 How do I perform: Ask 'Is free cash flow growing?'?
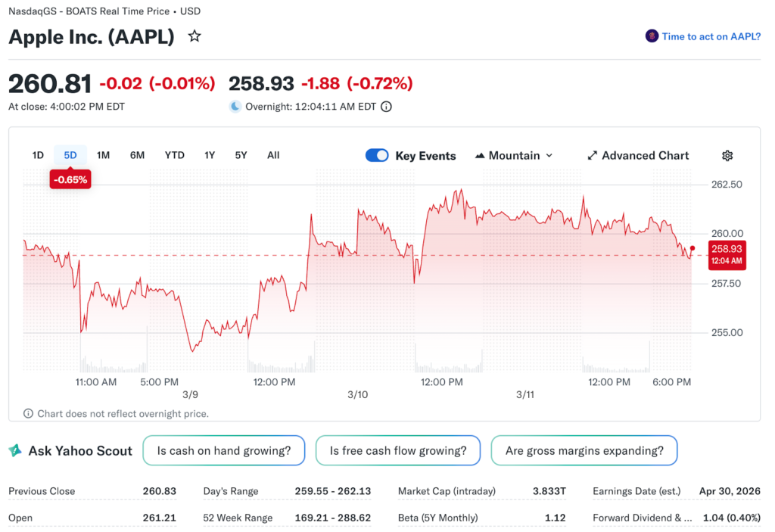pos(397,451)
